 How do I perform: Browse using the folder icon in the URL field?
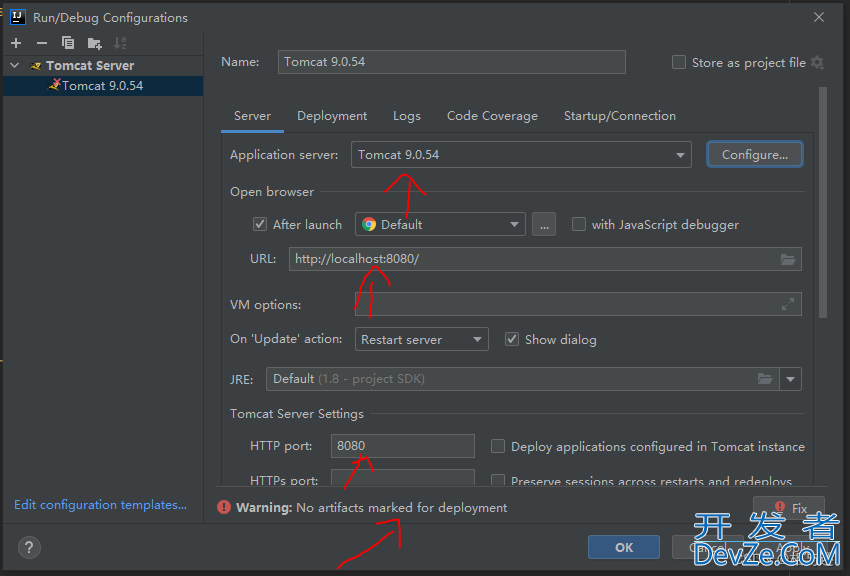pyautogui.click(x=788, y=259)
